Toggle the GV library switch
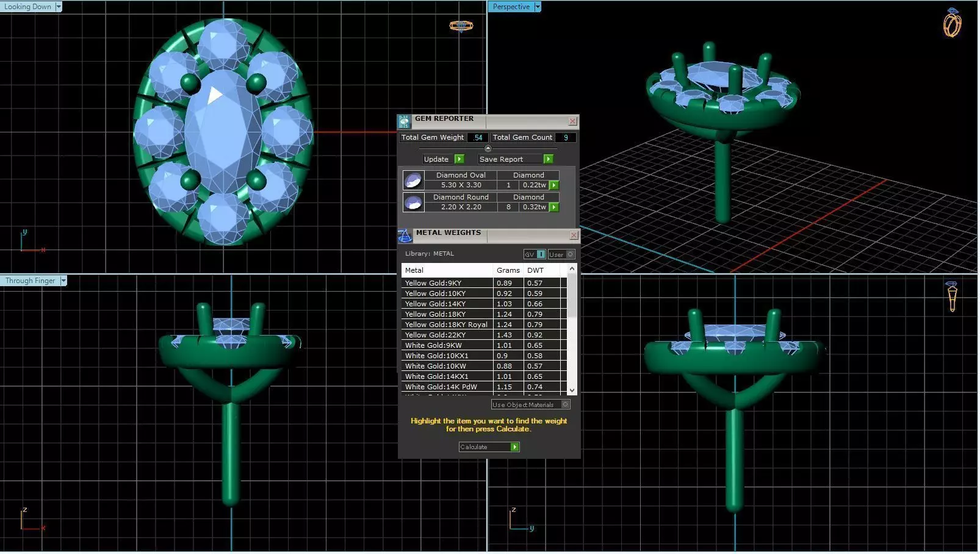980x554 pixels. coord(535,254)
